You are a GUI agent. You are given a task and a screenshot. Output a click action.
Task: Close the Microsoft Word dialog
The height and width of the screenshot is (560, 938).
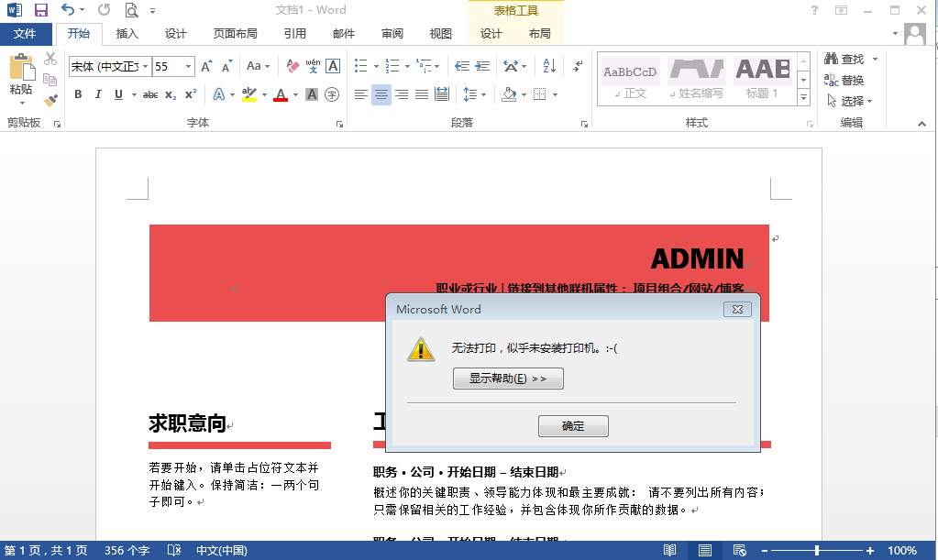737,309
